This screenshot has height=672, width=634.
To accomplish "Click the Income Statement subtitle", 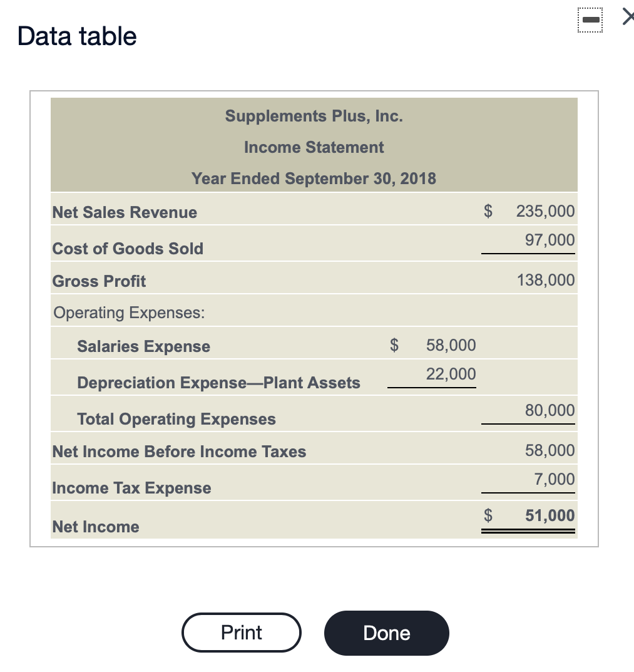I will 314,147.
